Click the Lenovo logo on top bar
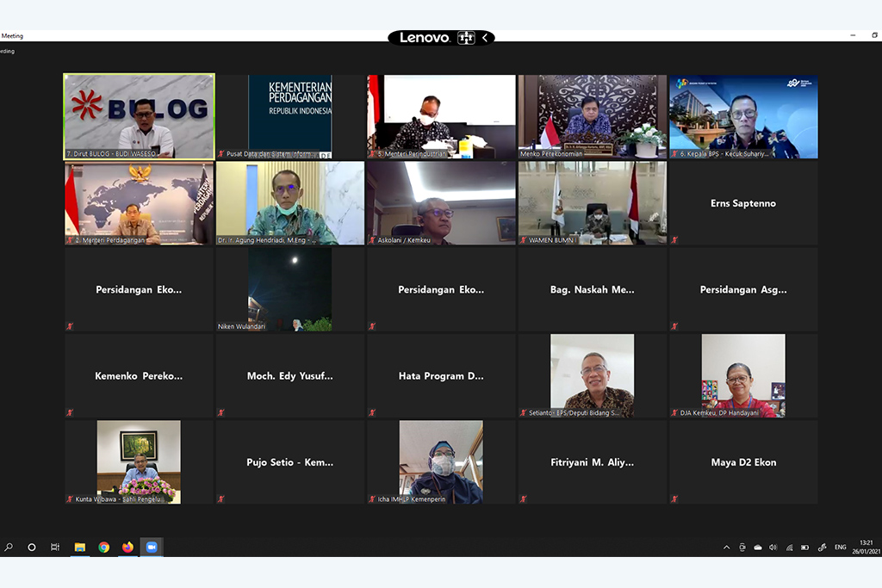The width and height of the screenshot is (882, 588). click(x=425, y=38)
